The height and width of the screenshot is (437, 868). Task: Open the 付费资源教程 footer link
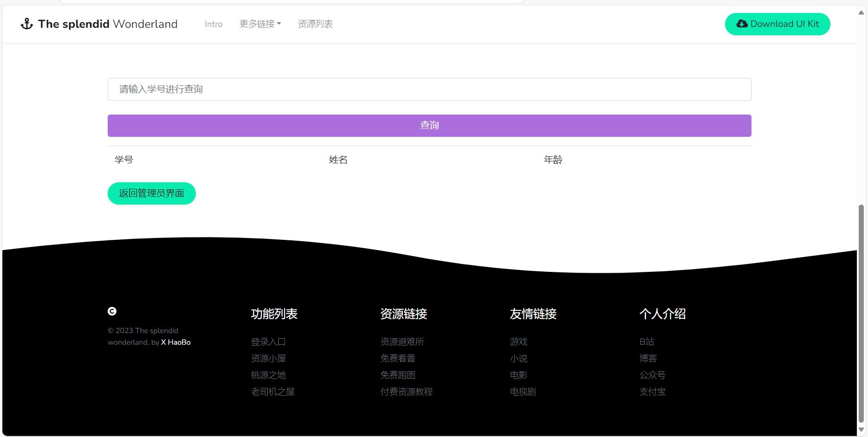pos(407,392)
